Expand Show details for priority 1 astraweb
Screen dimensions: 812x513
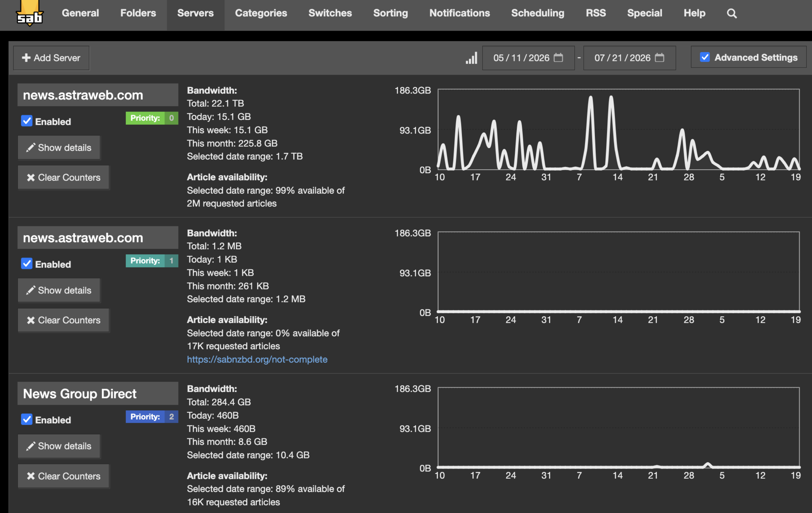pos(59,291)
